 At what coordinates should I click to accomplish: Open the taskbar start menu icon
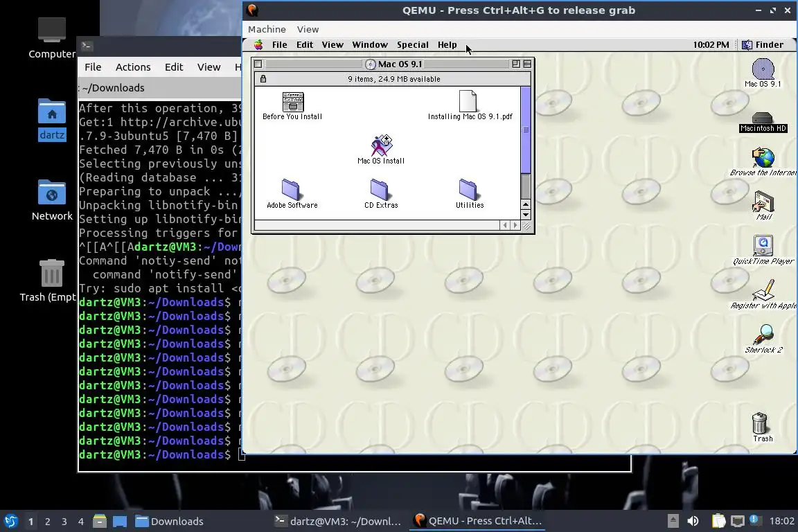point(10,522)
